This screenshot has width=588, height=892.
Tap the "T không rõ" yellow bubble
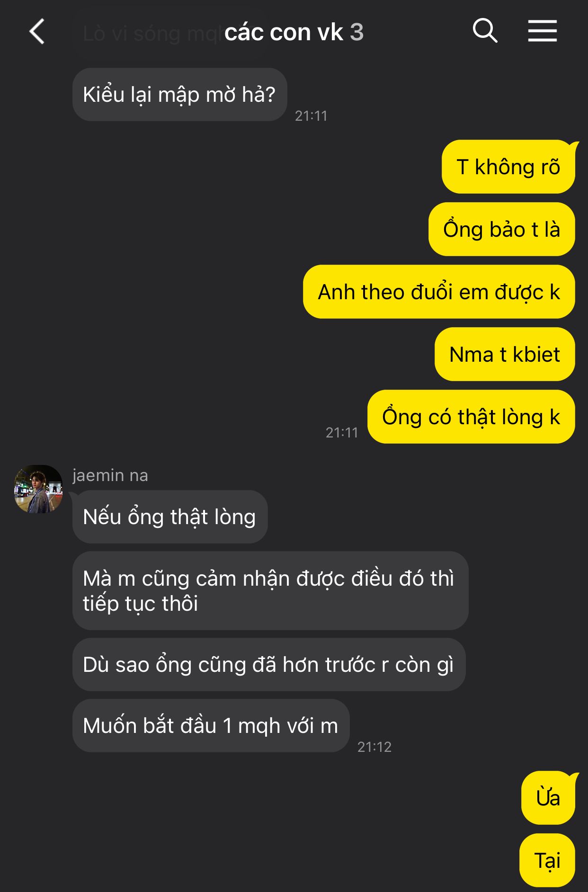[508, 167]
